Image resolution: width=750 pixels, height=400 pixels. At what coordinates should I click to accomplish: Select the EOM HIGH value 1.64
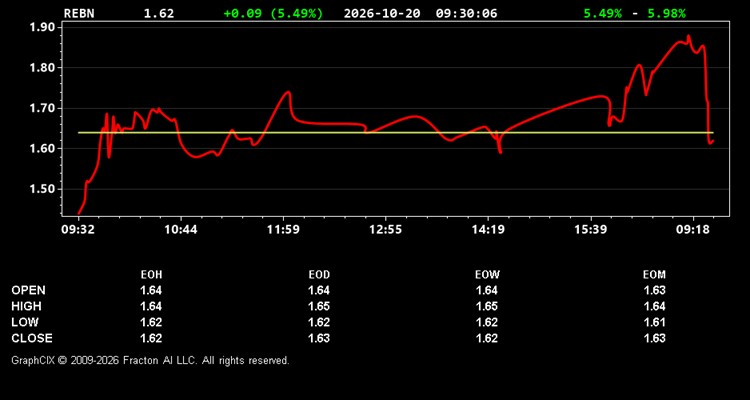[x=654, y=306]
